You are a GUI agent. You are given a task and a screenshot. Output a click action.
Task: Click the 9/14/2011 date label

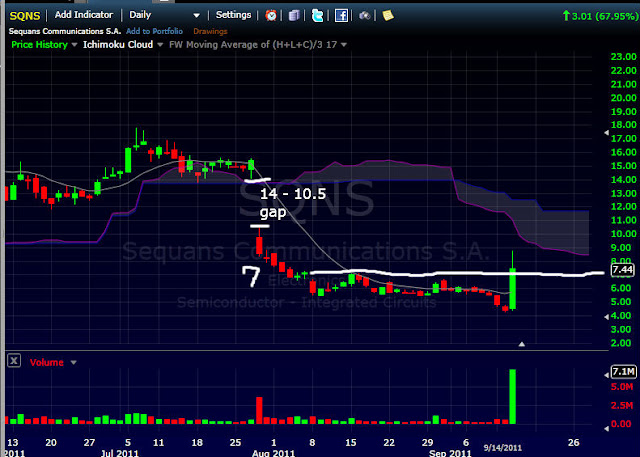[x=502, y=448]
